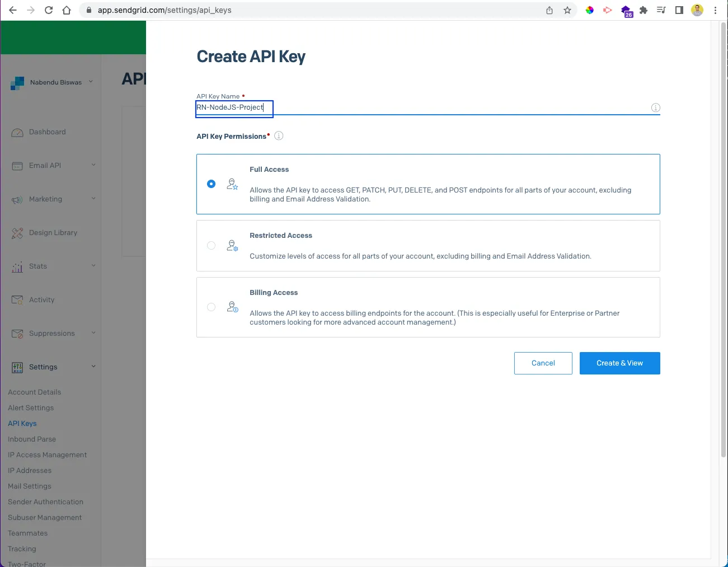Open Subuser Management link
This screenshot has width=728, height=567.
tap(45, 518)
